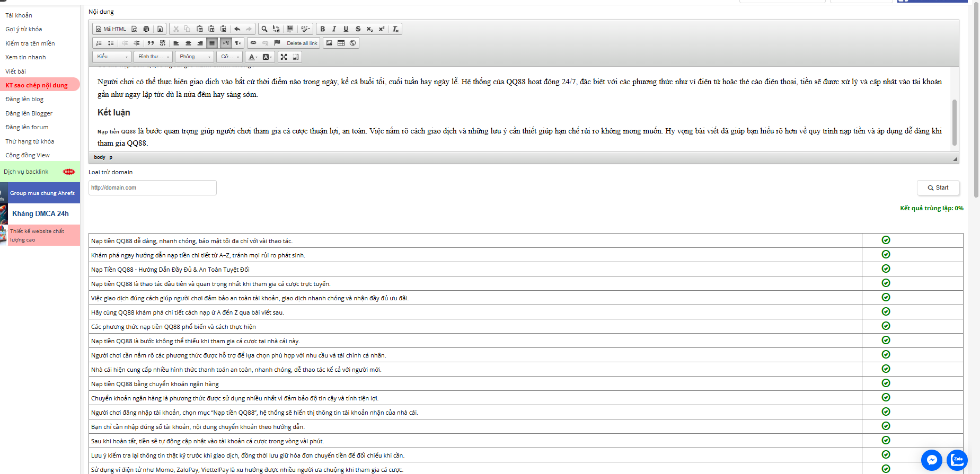
Task: Open the Templates icon
Action: pos(160,29)
